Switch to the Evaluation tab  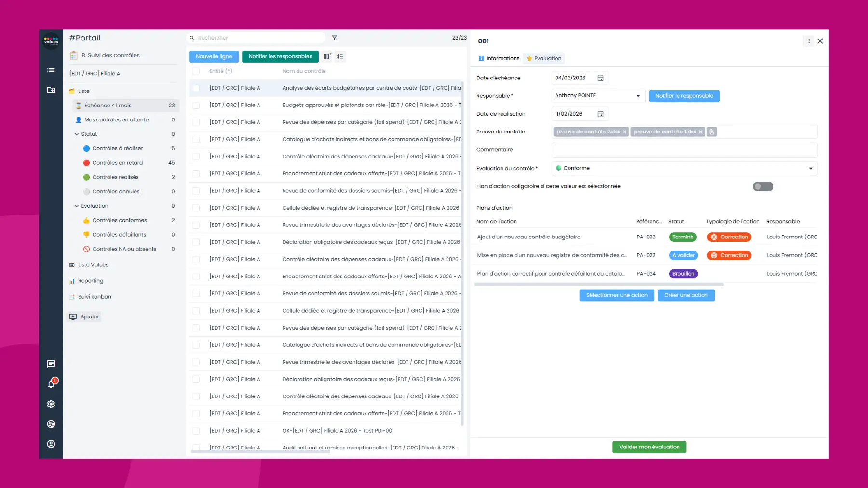(543, 58)
